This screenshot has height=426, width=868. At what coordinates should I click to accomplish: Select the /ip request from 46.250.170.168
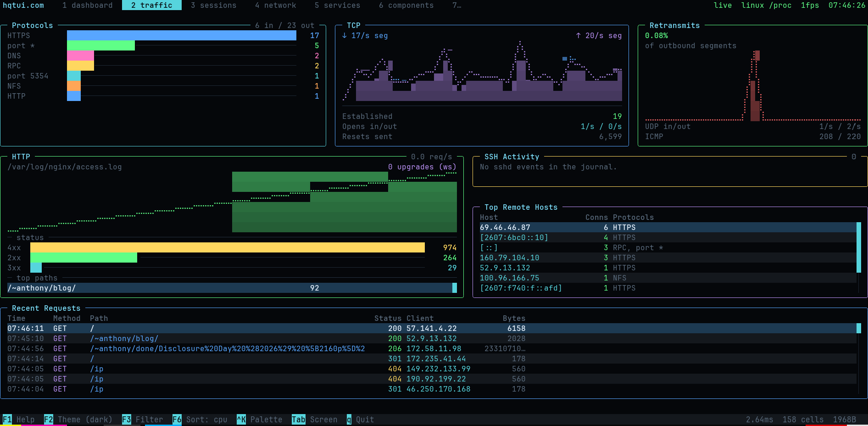[x=432, y=389]
